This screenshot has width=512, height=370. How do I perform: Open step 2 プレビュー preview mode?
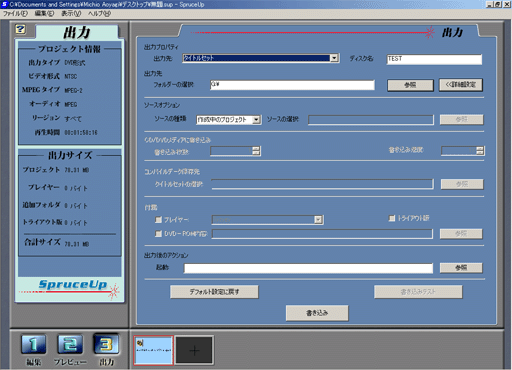point(70,344)
